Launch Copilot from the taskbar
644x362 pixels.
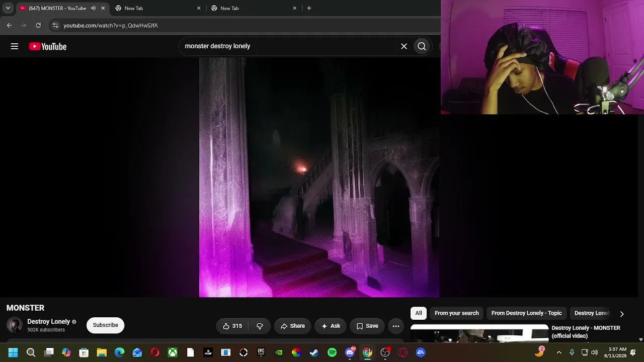(66, 352)
